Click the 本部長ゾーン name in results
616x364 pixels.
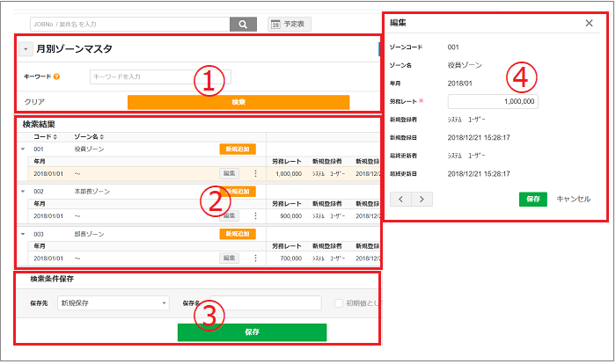92,192
